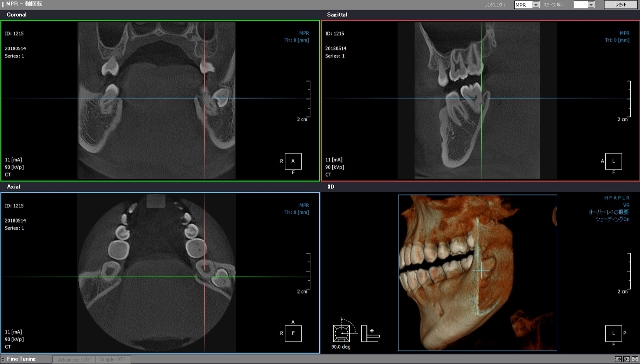Click TH: 0 [mm] in Axial view
640x364 pixels.
[x=297, y=212]
